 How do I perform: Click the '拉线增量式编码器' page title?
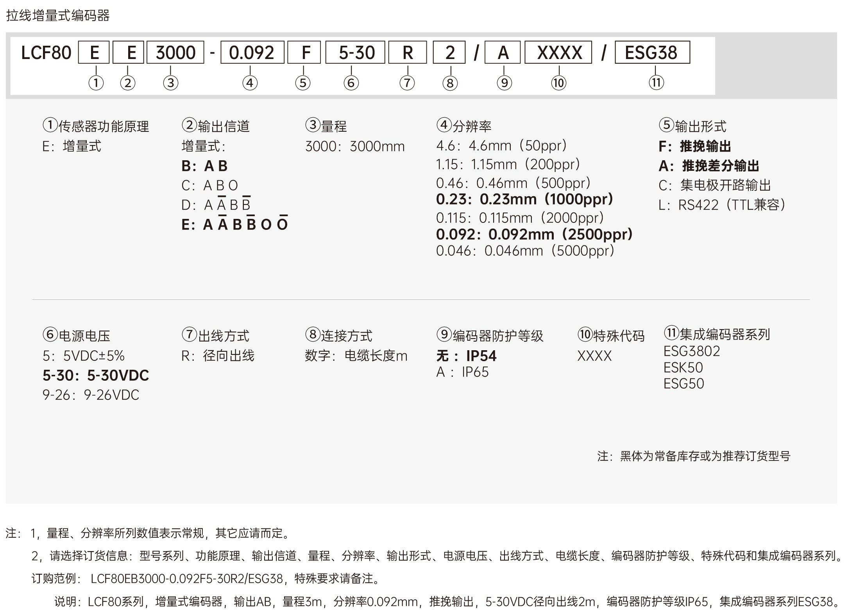pos(58,16)
